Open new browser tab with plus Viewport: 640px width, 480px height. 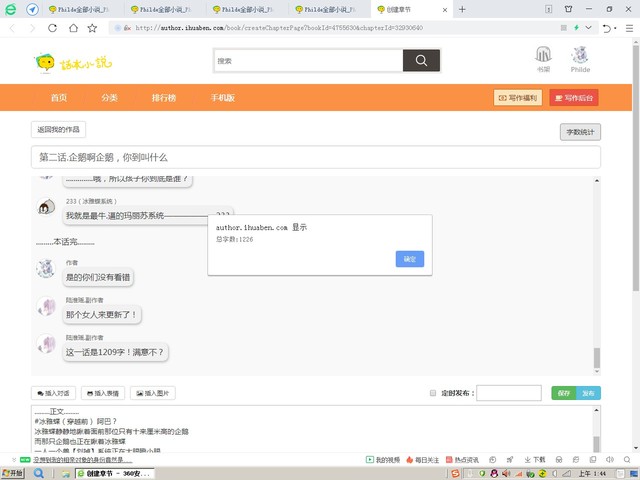point(462,9)
